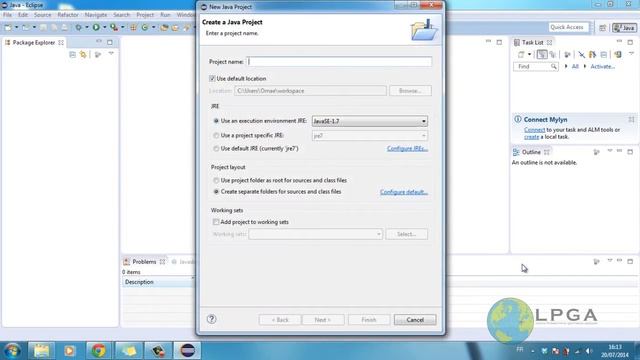Click the Activate link in Task List
640x360 pixels.
[602, 66]
